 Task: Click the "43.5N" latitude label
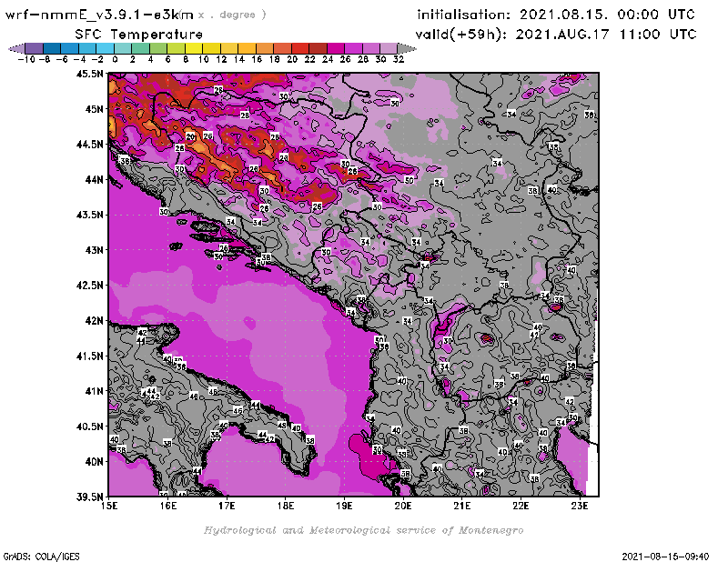point(89,215)
